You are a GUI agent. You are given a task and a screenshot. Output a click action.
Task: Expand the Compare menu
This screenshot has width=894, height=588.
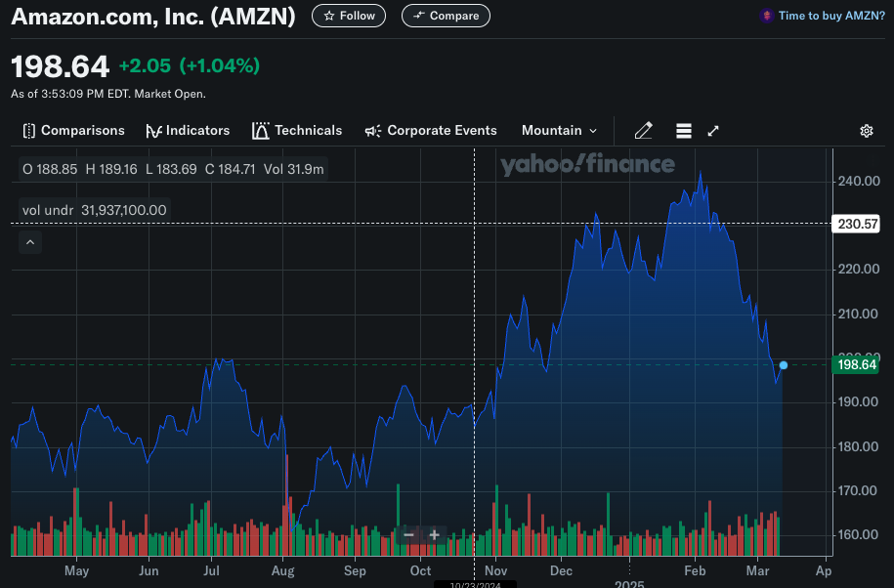pyautogui.click(x=446, y=15)
